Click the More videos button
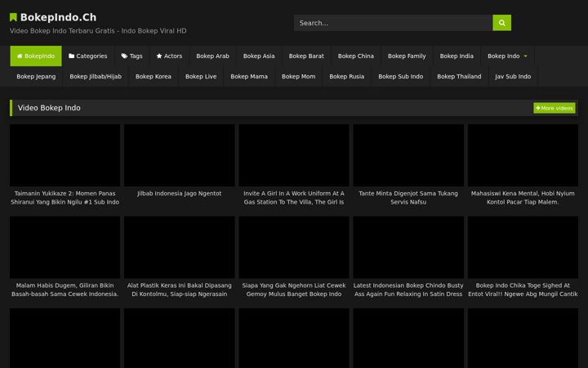The height and width of the screenshot is (368, 588). pyautogui.click(x=555, y=108)
